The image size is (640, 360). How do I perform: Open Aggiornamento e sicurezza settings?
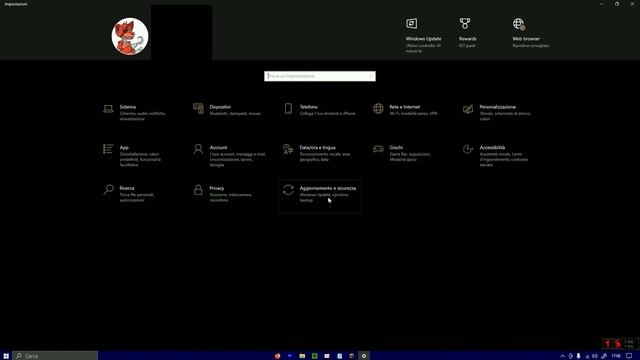[x=320, y=196]
